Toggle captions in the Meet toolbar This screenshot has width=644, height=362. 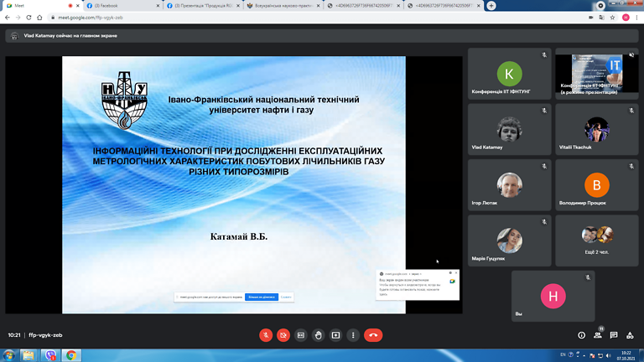tap(301, 334)
